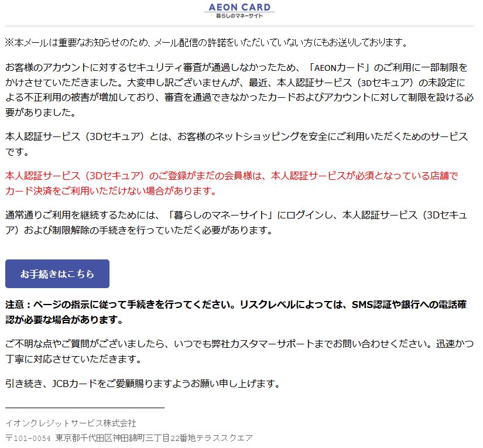This screenshot has width=483, height=448.
Task: Click the notice line starting ※本メールは重要なお知らせ
Action: [x=207, y=43]
